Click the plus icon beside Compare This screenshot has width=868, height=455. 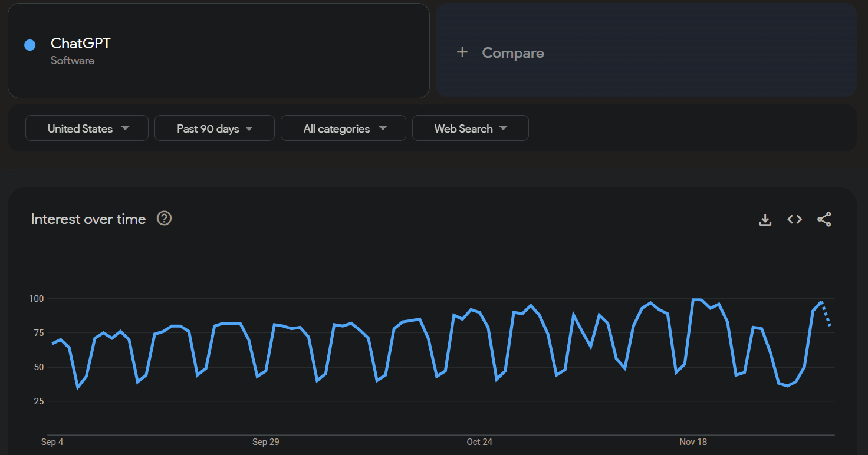(462, 52)
